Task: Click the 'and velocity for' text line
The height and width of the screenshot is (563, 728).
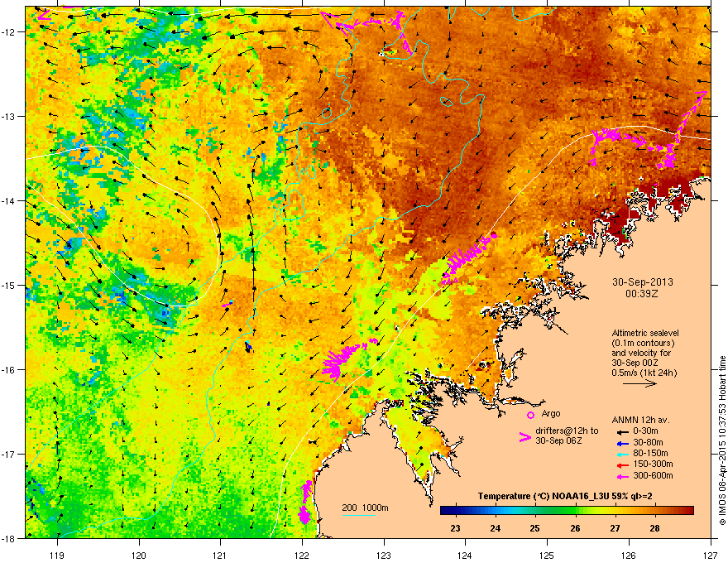Action: pyautogui.click(x=641, y=353)
